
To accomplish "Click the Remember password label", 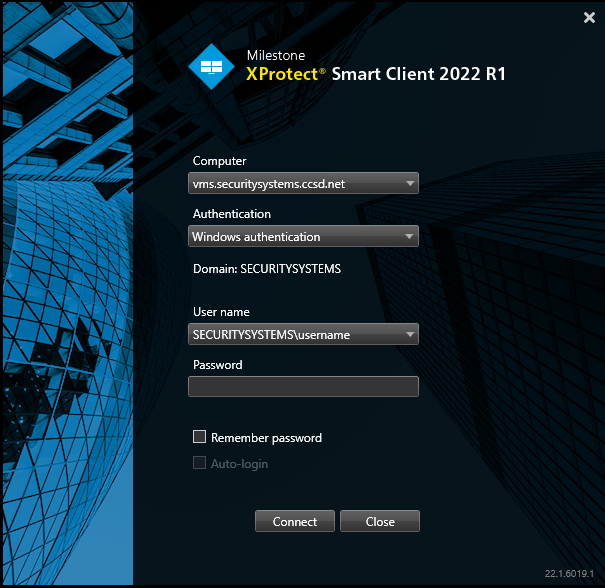I will coord(266,438).
